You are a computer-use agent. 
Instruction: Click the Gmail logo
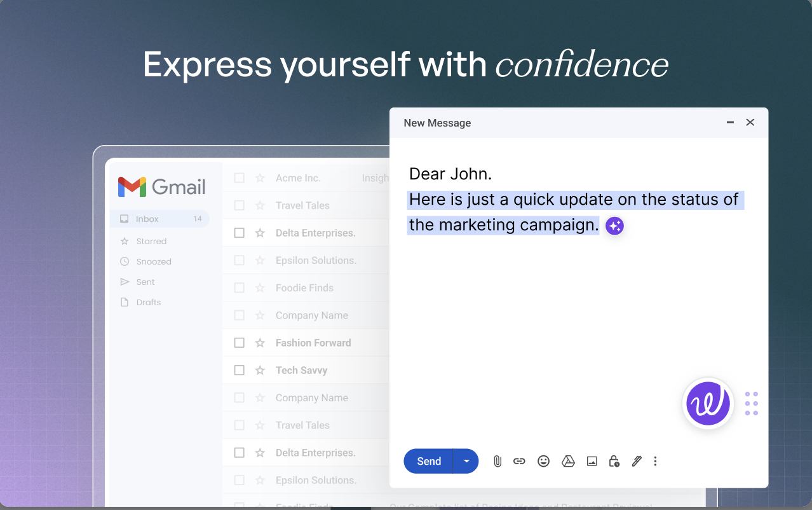point(161,186)
